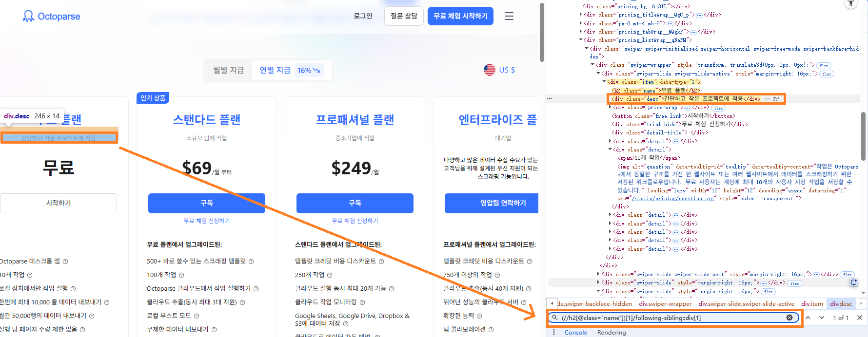Viewport: 868px width, 337px height.
Task: Expand the swiper-slide-next div node
Action: [x=599, y=274]
